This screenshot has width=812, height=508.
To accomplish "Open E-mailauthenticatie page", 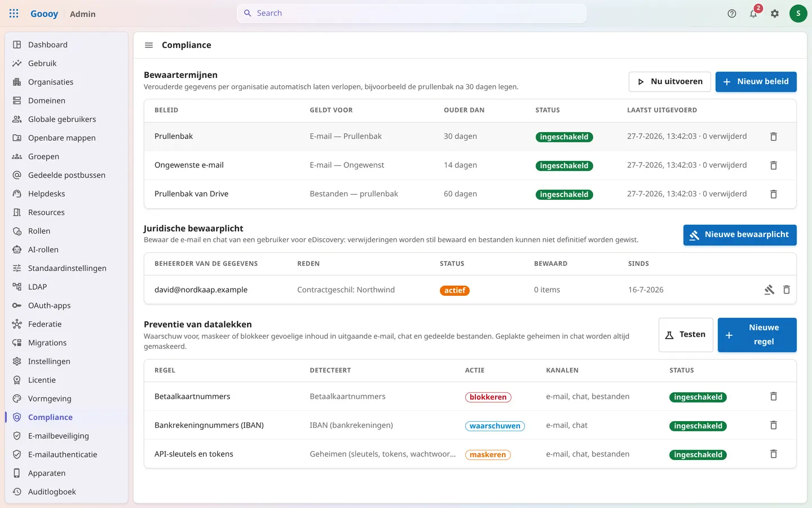I will 67,454.
